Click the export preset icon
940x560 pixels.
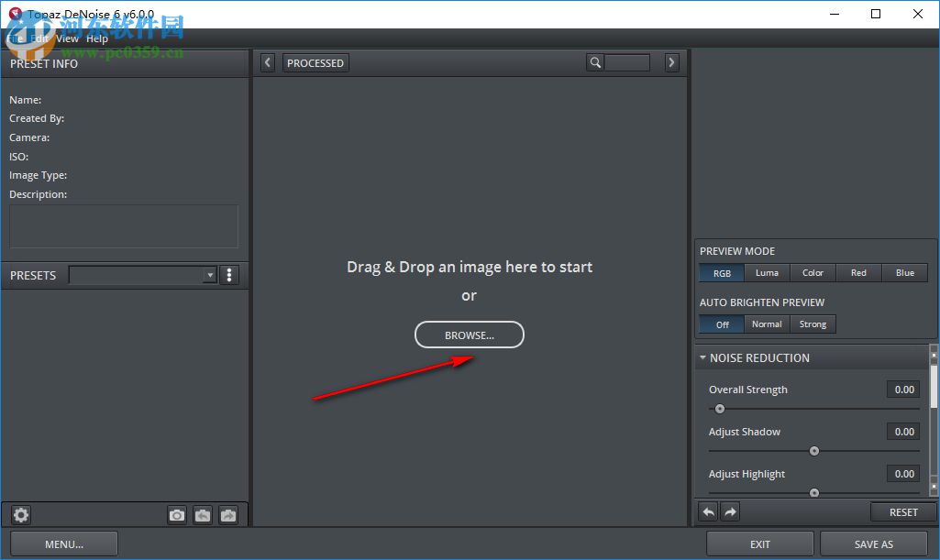[228, 515]
